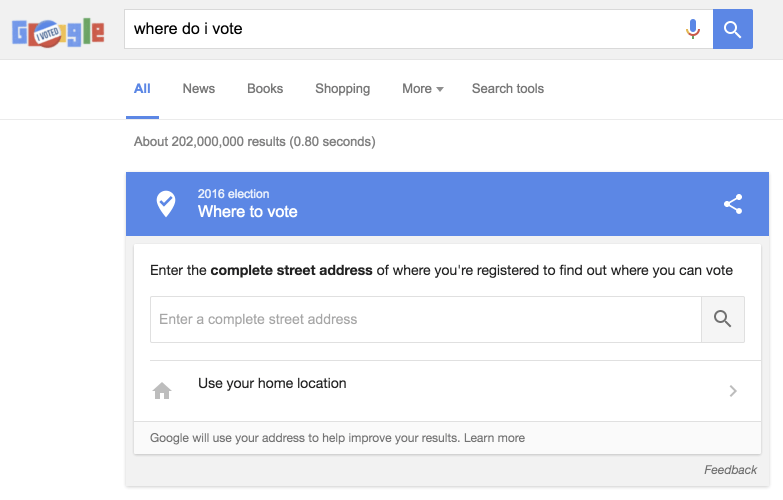The width and height of the screenshot is (783, 500).
Task: Open the 'Learn more' link
Action: point(494,438)
